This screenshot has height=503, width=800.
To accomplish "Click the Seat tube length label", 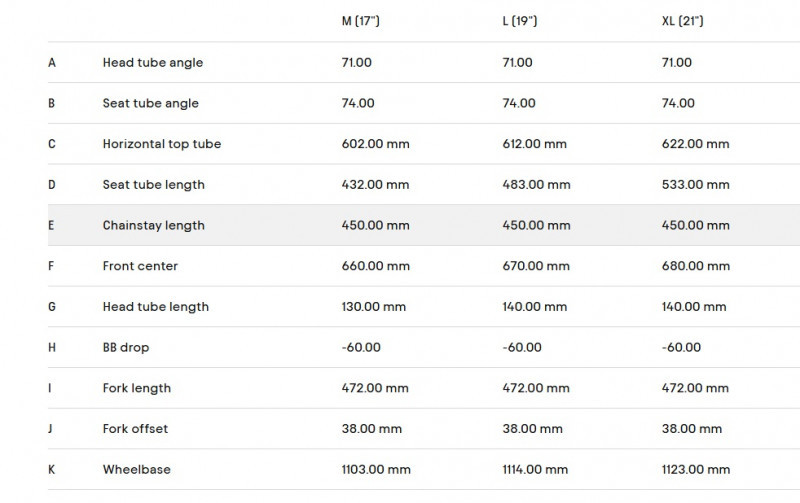I will [x=153, y=185].
